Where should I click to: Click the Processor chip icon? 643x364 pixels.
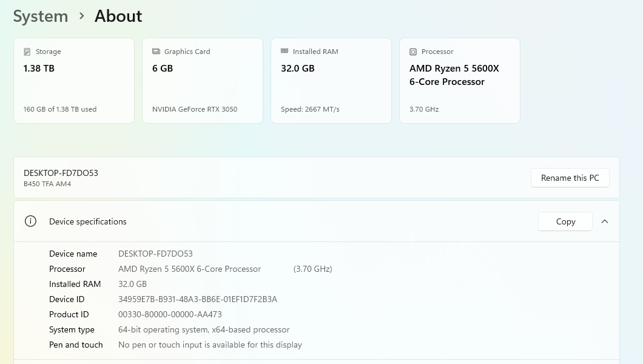413,52
